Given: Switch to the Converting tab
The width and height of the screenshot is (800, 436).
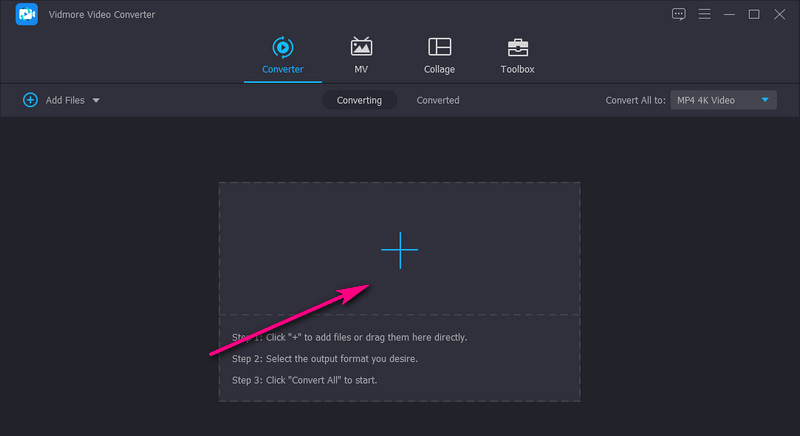Looking at the screenshot, I should tap(359, 100).
